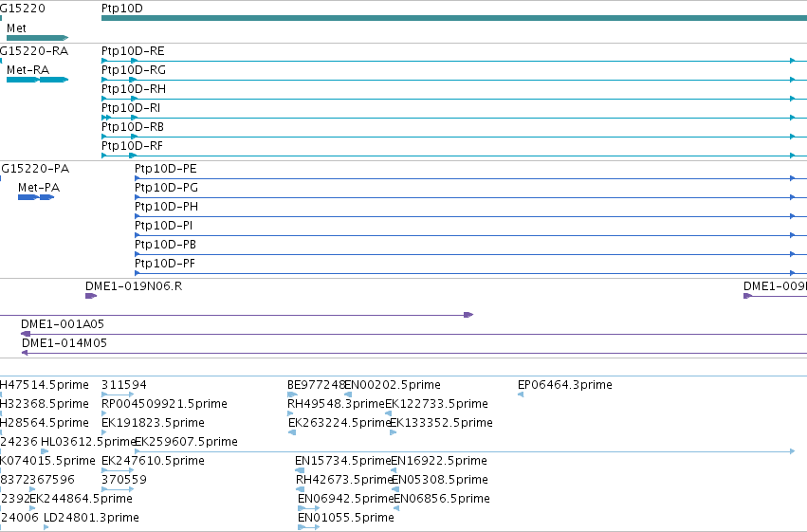Select the EK122733.5prime EST label
Screen dimensions: 807x532
(436, 404)
